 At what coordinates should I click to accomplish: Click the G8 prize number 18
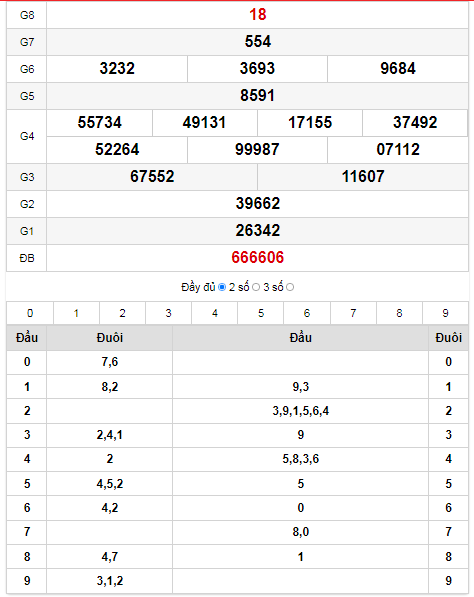coord(258,15)
